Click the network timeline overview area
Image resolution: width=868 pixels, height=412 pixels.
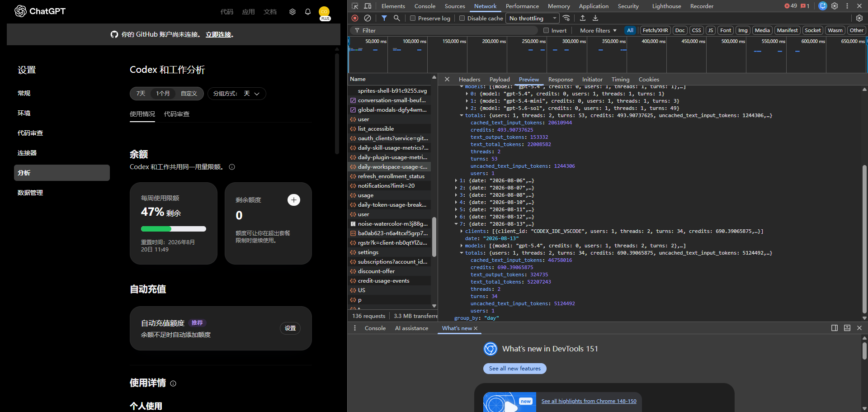(607, 55)
